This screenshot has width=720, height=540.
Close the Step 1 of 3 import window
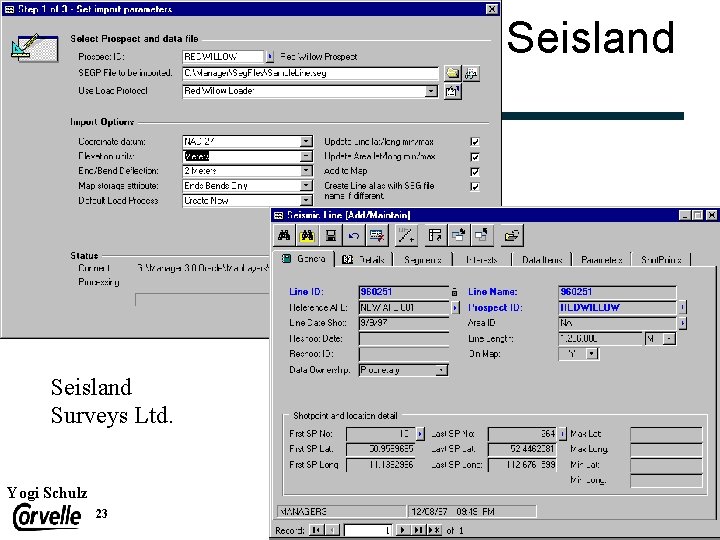pos(492,9)
